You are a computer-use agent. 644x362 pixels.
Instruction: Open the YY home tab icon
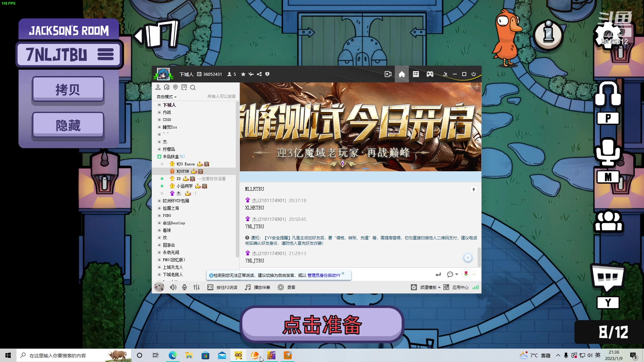tap(402, 74)
